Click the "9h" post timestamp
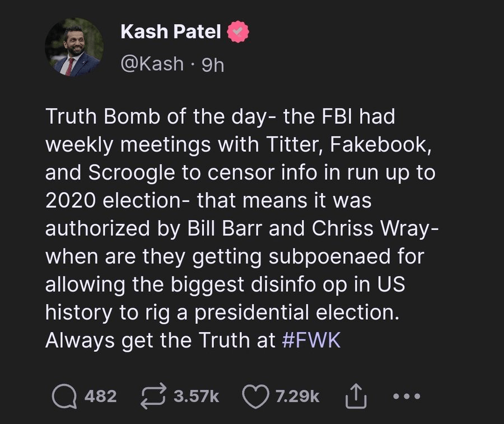 210,64
